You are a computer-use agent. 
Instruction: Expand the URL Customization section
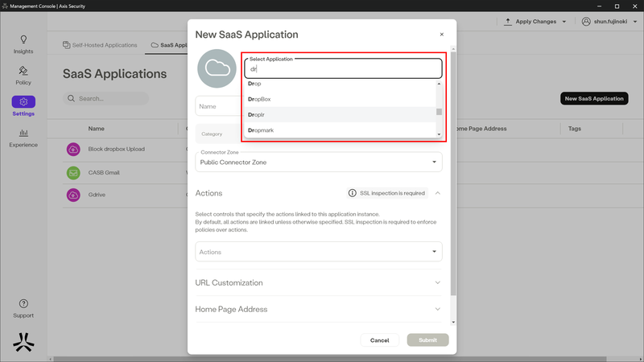[318, 283]
